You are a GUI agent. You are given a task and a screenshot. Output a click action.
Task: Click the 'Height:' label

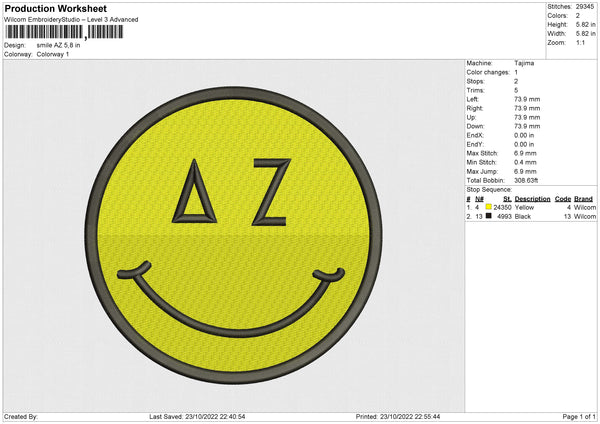click(x=557, y=24)
